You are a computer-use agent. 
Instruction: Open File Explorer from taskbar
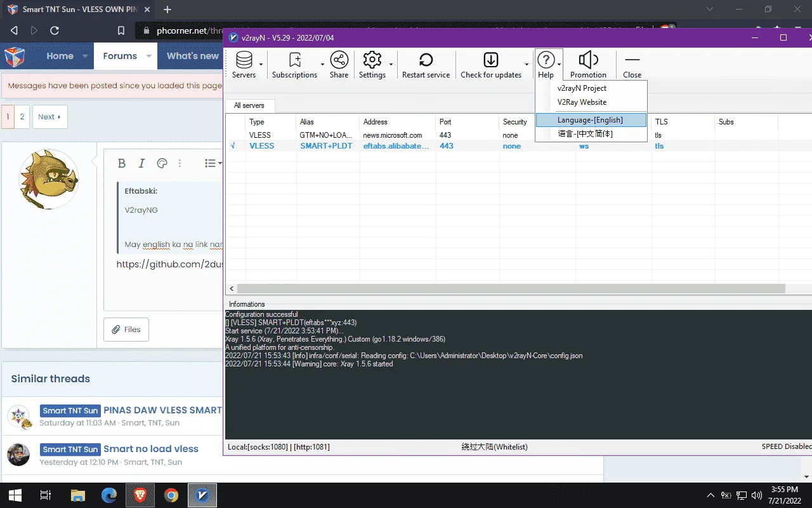click(x=77, y=495)
